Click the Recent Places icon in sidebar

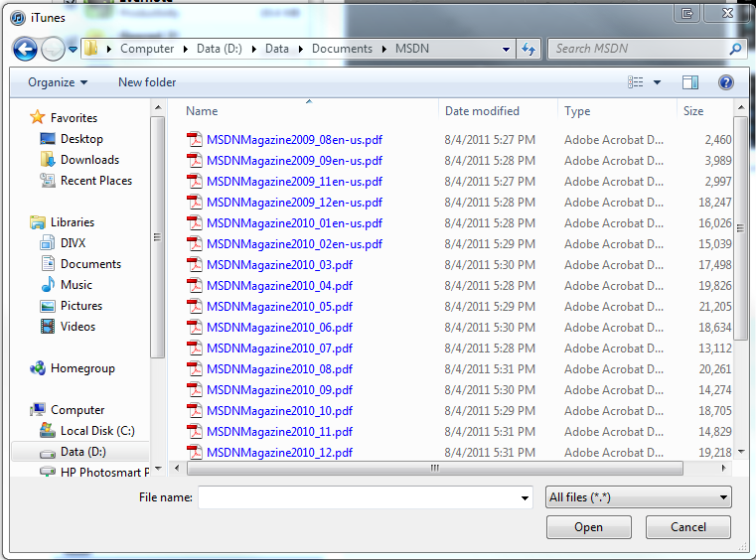tap(48, 181)
